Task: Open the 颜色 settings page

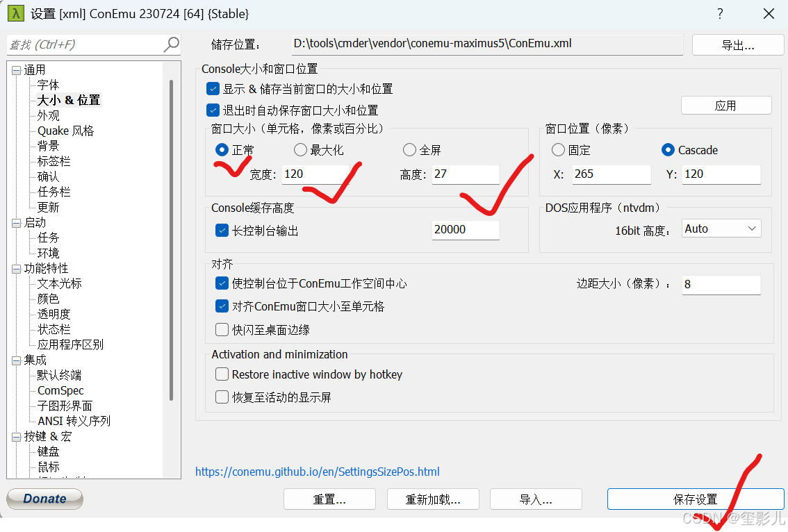Action: [48, 299]
